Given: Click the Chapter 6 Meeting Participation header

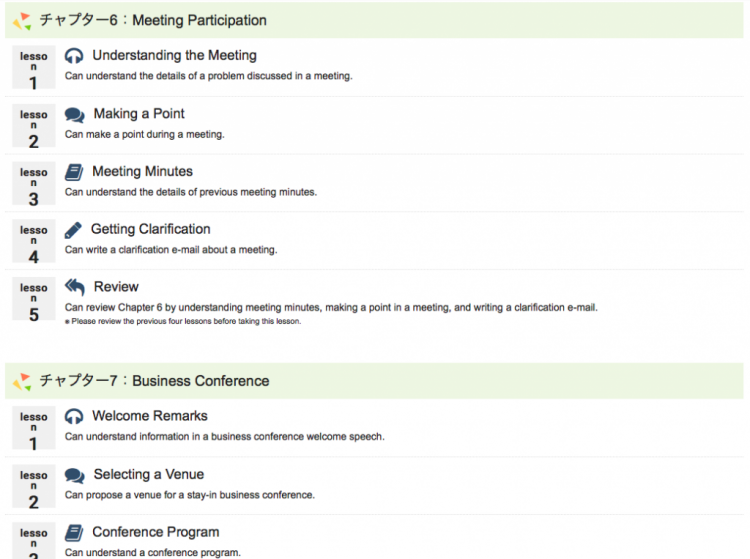Looking at the screenshot, I should click(x=374, y=21).
